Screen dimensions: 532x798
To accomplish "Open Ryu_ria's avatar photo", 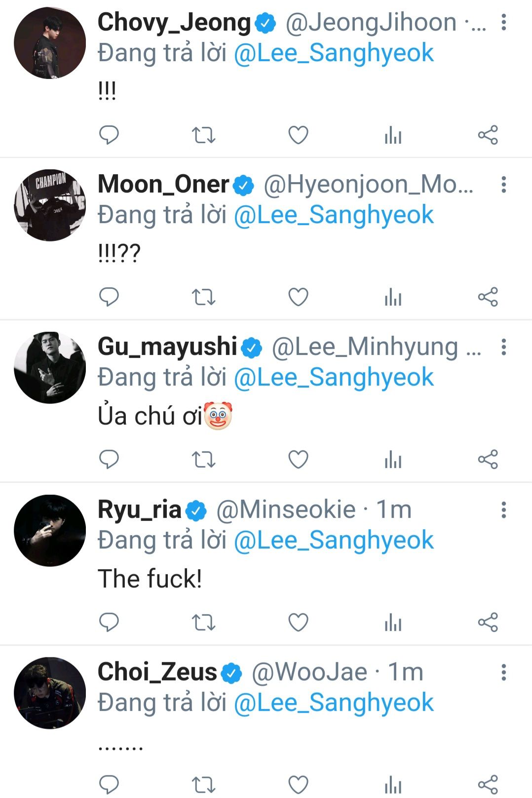I will point(50,530).
